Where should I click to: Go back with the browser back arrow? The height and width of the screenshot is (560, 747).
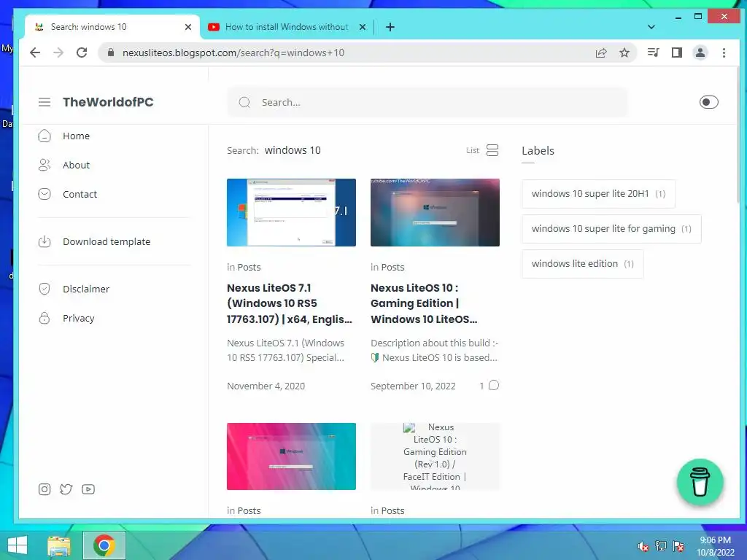(x=35, y=52)
